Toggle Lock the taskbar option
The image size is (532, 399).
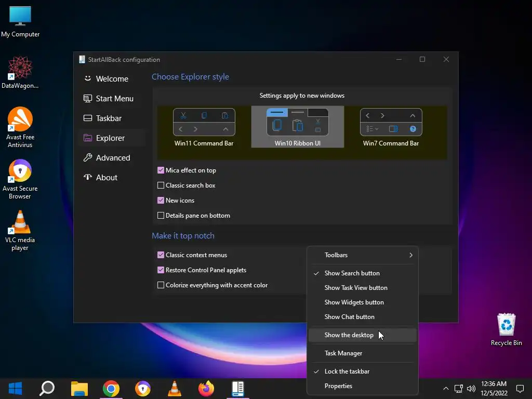pyautogui.click(x=362, y=371)
